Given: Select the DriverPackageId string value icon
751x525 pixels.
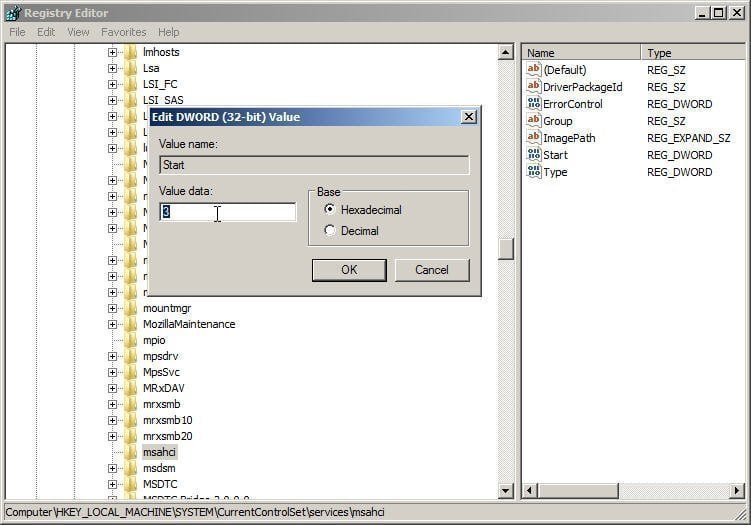Looking at the screenshot, I should [x=533, y=87].
